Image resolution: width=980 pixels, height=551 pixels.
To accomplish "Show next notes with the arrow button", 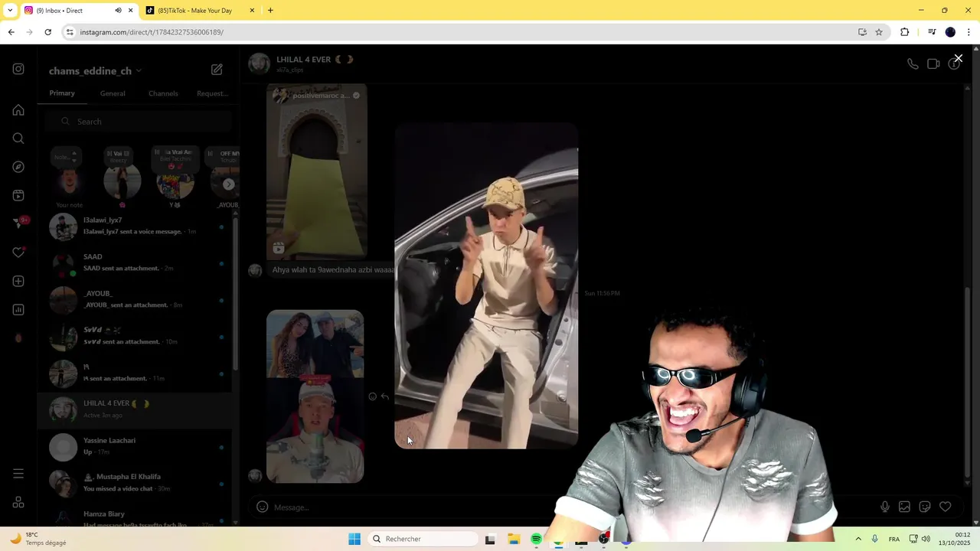I will [228, 184].
